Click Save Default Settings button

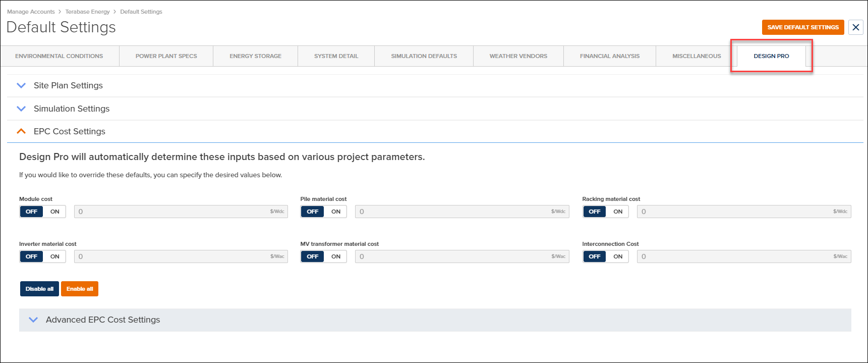tap(803, 27)
